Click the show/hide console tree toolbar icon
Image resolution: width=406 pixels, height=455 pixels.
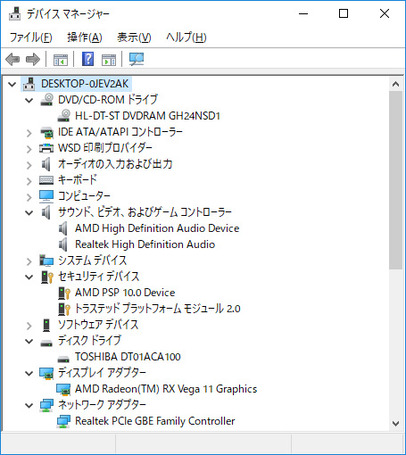60,60
